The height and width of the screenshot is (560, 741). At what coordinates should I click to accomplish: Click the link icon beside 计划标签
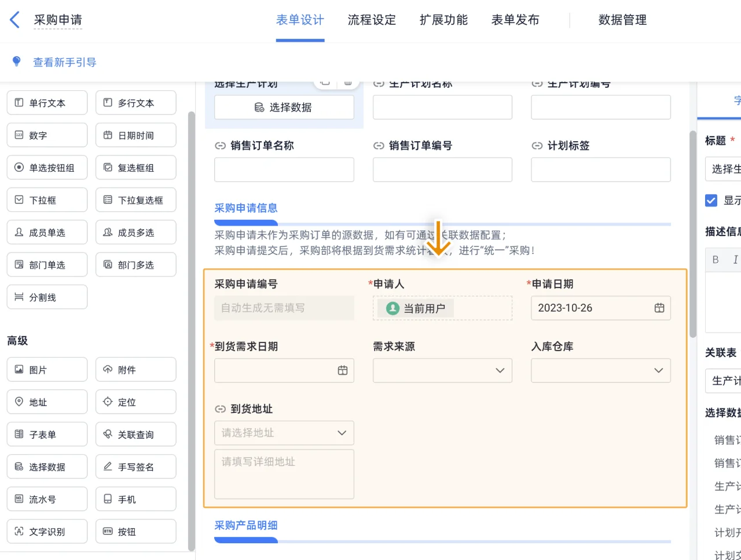tap(537, 146)
